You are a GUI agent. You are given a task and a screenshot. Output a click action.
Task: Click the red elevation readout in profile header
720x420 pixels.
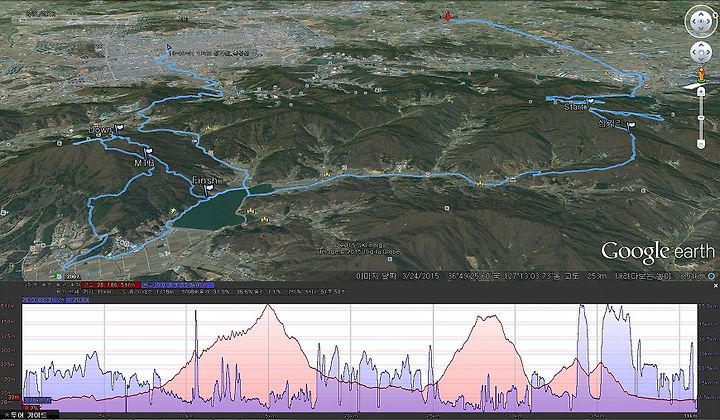point(110,285)
